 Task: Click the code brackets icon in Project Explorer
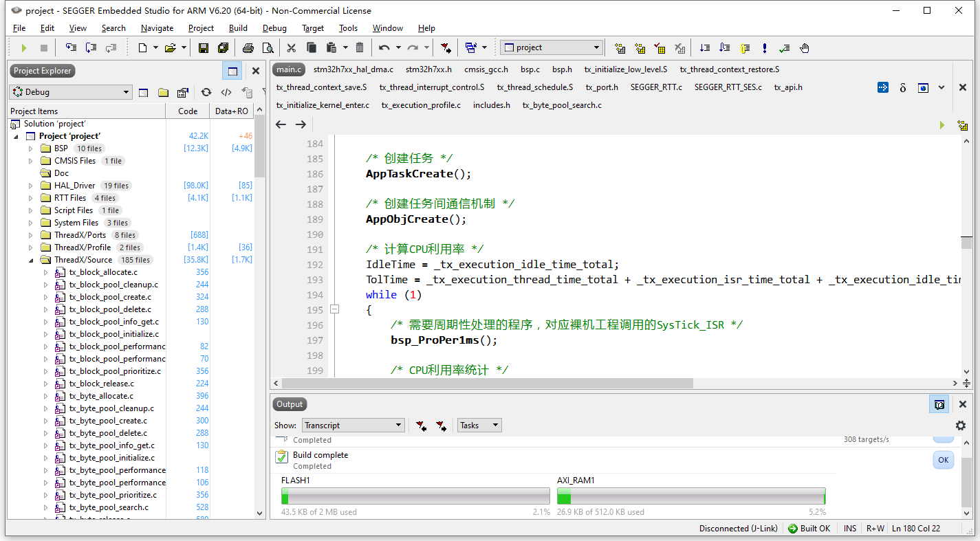(x=226, y=92)
